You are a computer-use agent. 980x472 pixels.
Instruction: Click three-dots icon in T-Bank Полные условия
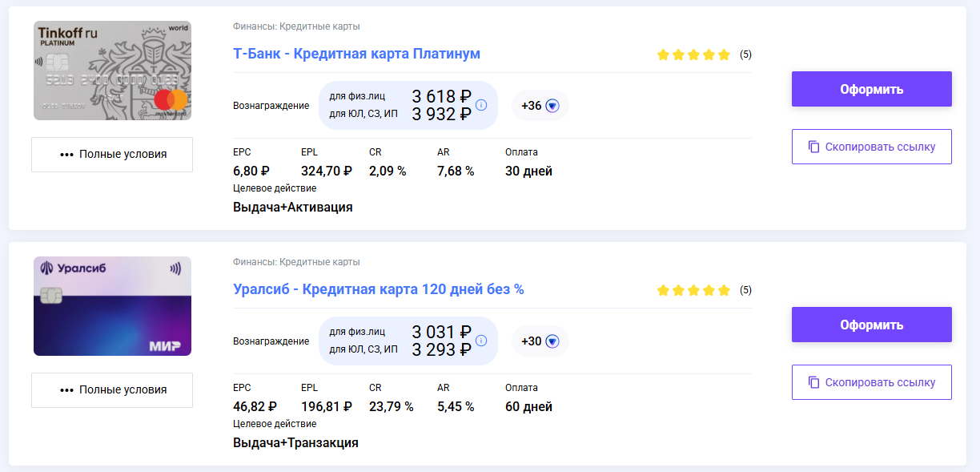coord(66,155)
